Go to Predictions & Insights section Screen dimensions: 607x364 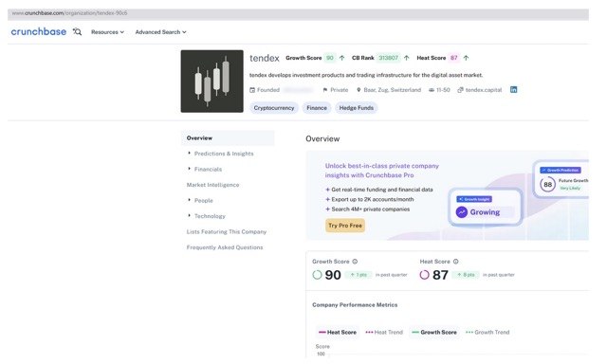point(224,154)
